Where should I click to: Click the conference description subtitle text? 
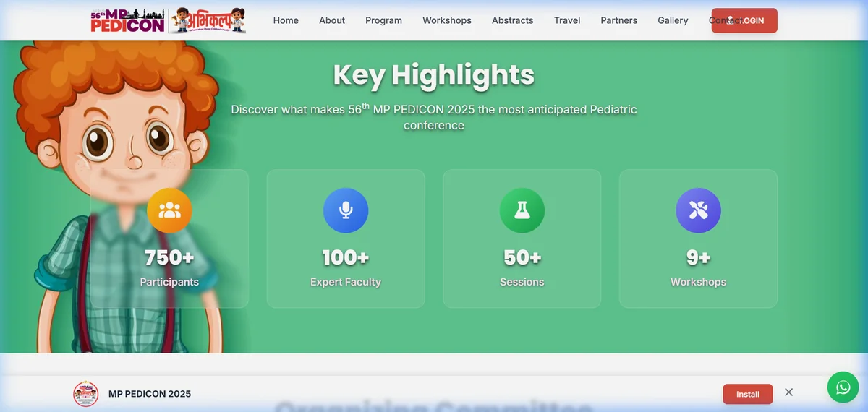point(434,117)
